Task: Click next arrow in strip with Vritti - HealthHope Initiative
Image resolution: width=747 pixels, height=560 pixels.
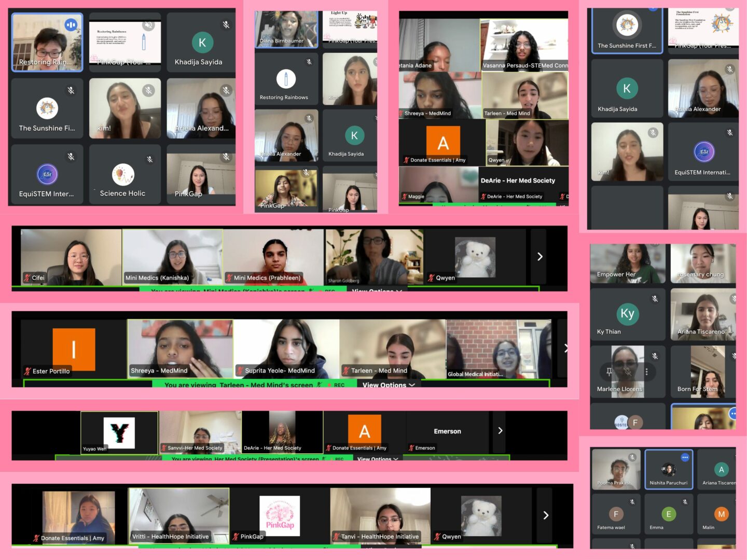Action: tap(545, 515)
